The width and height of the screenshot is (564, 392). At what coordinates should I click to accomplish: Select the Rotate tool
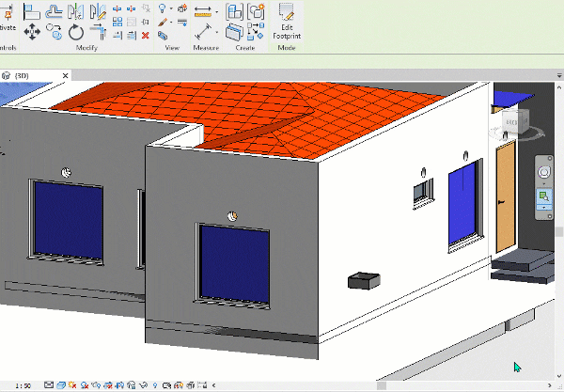tap(76, 32)
